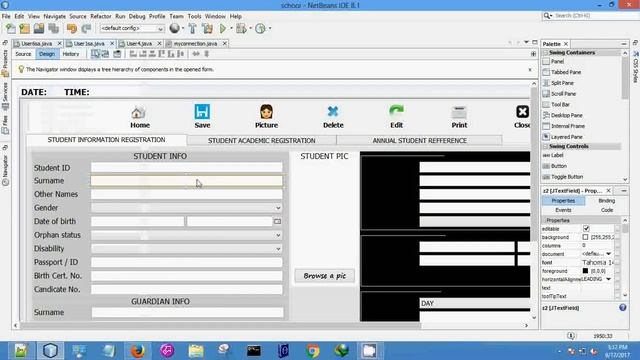
Task: Open the myconnection.java editor tab
Action: coord(195,43)
